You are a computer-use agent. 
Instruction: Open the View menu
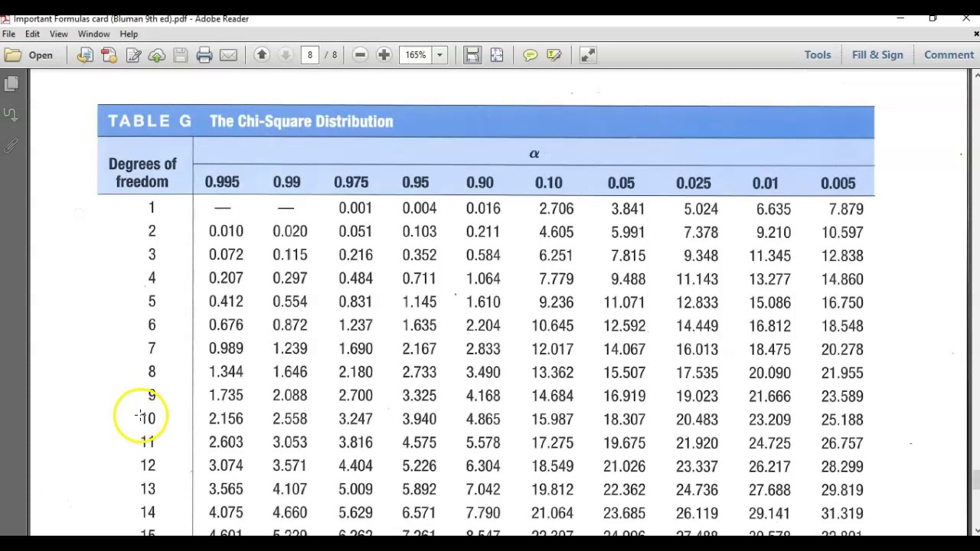pos(59,34)
